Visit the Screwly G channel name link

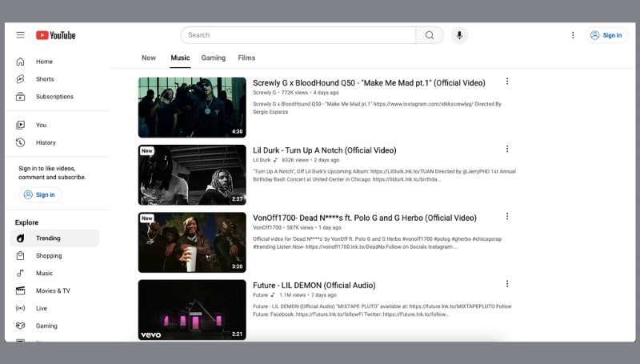264,93
